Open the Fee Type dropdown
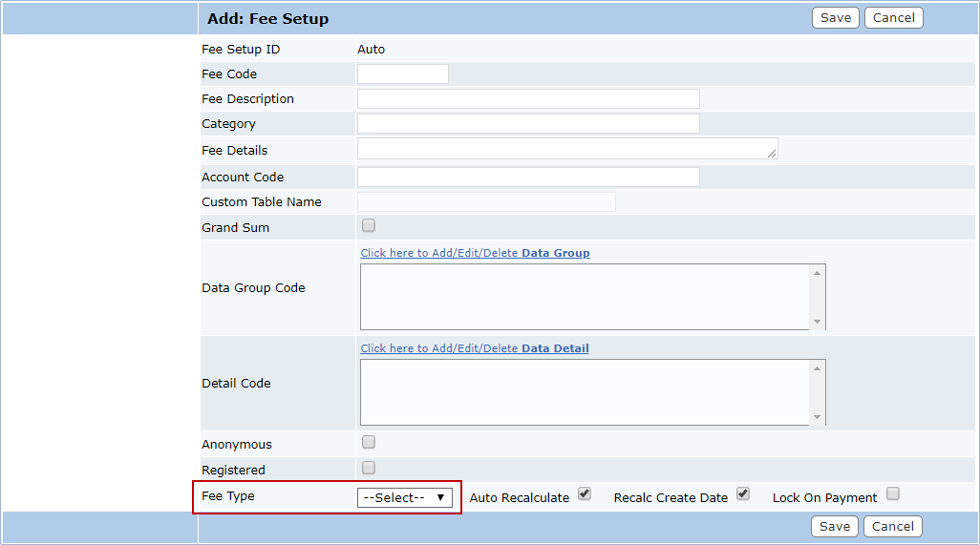This screenshot has width=980, height=545. click(x=404, y=498)
